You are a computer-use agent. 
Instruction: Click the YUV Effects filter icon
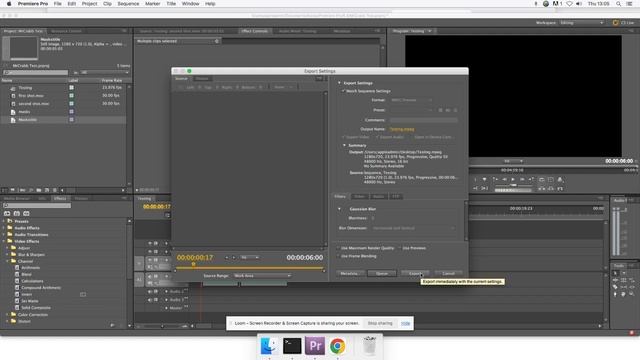tap(26, 213)
